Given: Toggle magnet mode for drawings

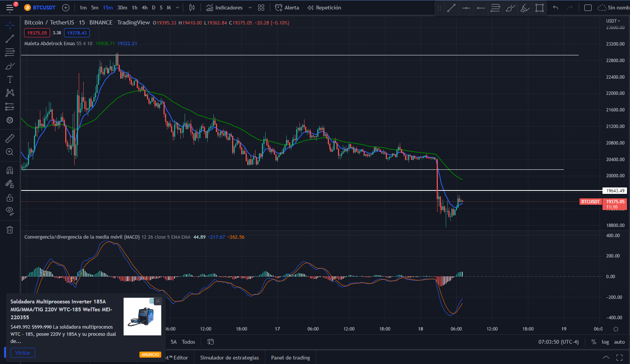Looking at the screenshot, I should [10, 171].
